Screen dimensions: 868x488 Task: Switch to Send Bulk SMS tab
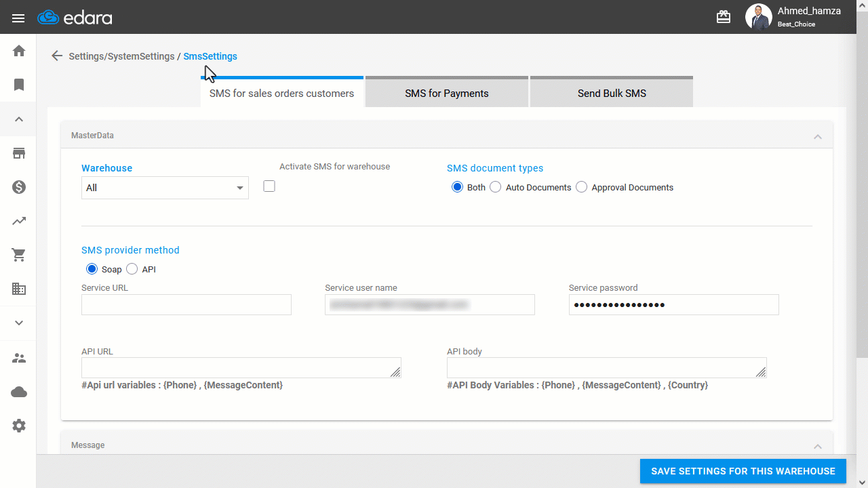(x=612, y=93)
